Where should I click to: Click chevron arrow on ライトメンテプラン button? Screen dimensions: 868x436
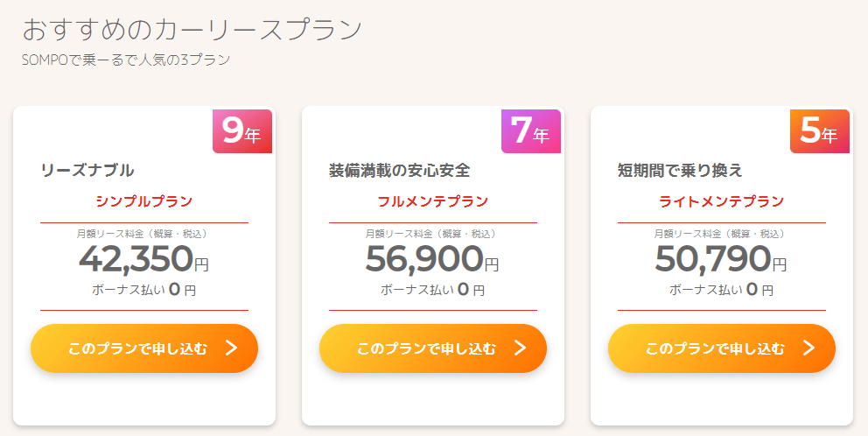809,348
